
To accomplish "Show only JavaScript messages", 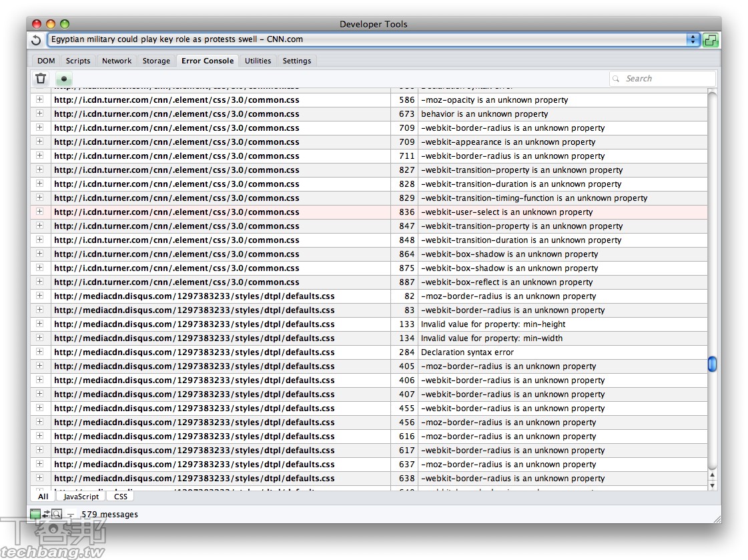I will click(81, 497).
